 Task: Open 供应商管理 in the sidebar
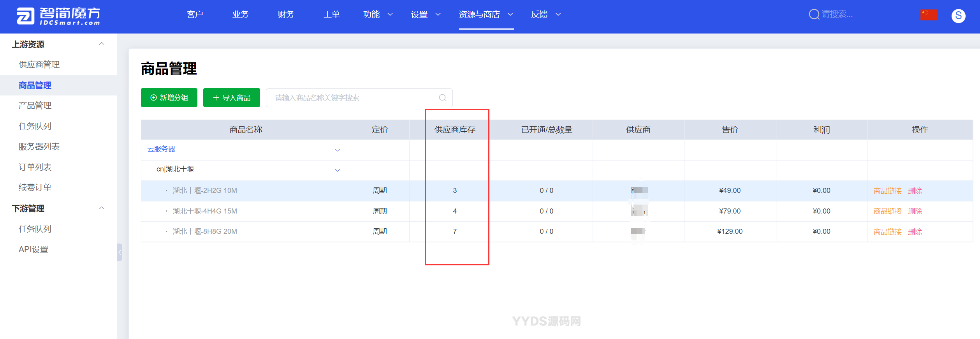[x=39, y=65]
